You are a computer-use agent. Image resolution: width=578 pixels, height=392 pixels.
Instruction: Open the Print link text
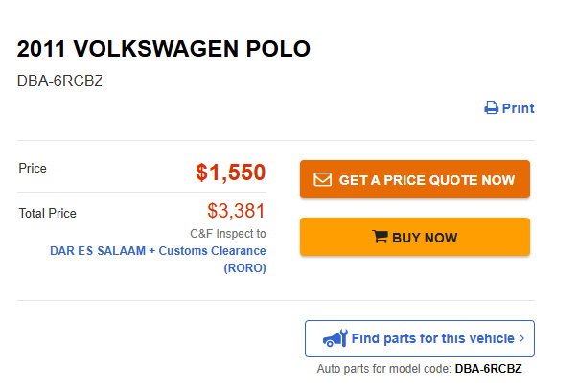(x=518, y=108)
